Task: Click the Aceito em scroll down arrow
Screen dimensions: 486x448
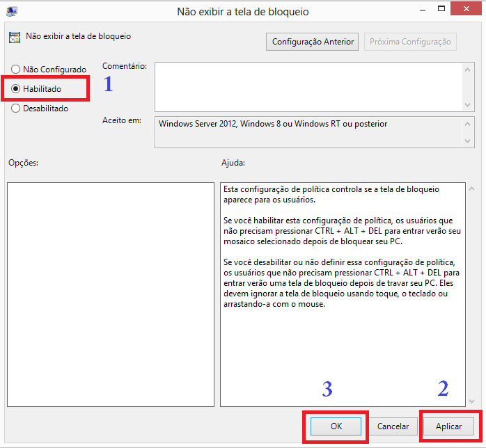Action: click(467, 141)
